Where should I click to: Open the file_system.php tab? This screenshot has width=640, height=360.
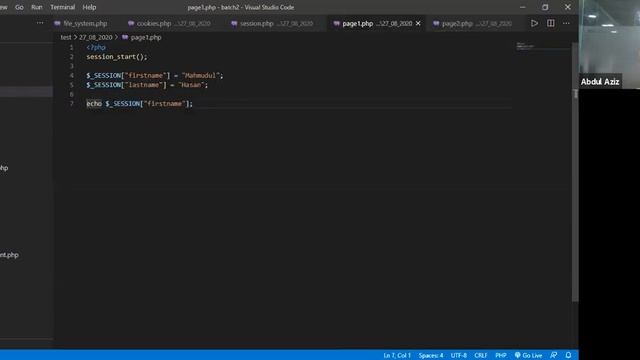coord(81,24)
